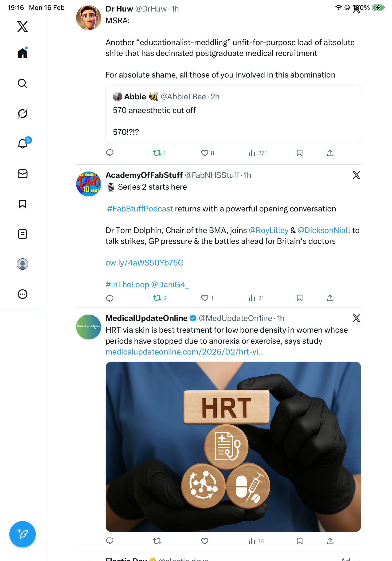Open the HRT wooden blocks image
The height and width of the screenshot is (561, 392).
pos(233,446)
